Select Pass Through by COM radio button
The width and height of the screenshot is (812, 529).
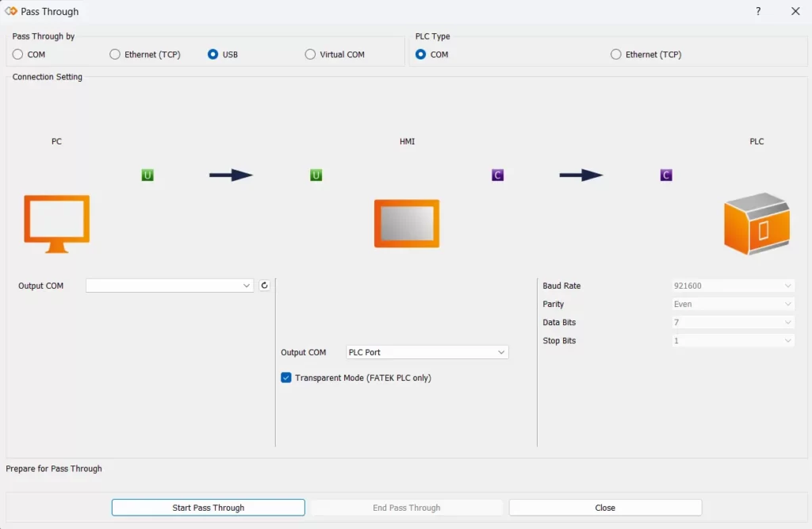click(x=18, y=55)
